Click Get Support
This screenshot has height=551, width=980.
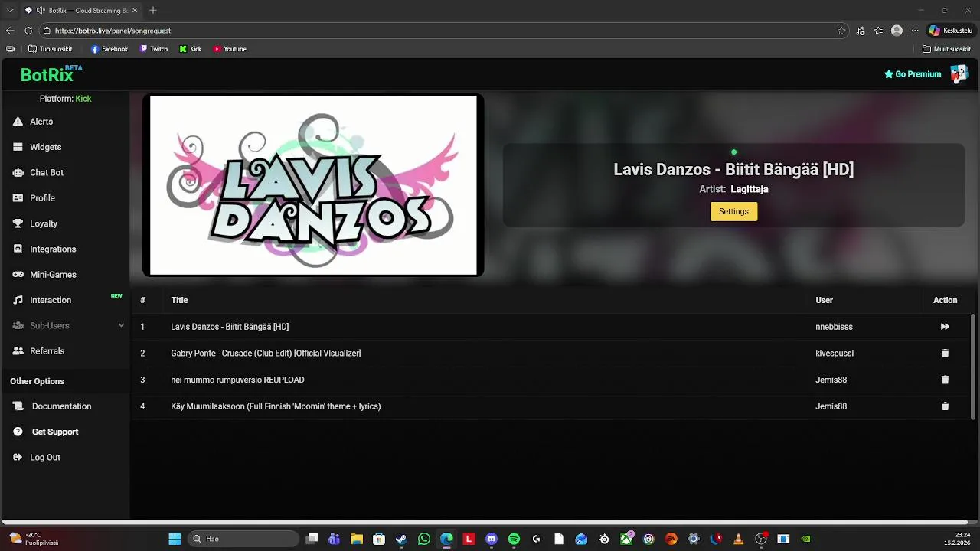pos(55,432)
